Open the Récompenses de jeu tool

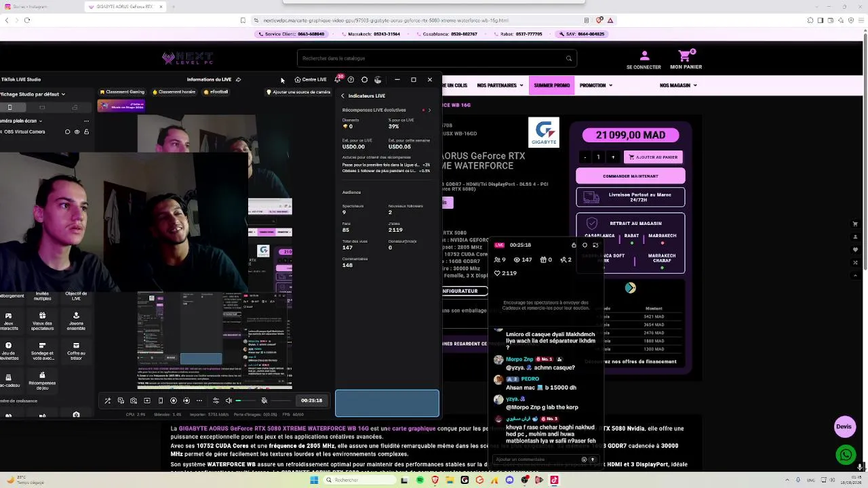[x=42, y=381]
